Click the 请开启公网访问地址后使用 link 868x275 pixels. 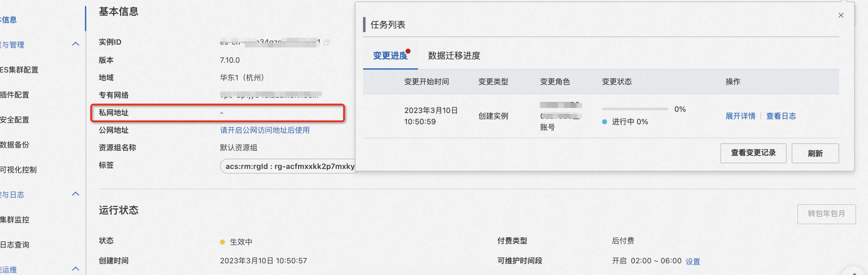point(264,130)
